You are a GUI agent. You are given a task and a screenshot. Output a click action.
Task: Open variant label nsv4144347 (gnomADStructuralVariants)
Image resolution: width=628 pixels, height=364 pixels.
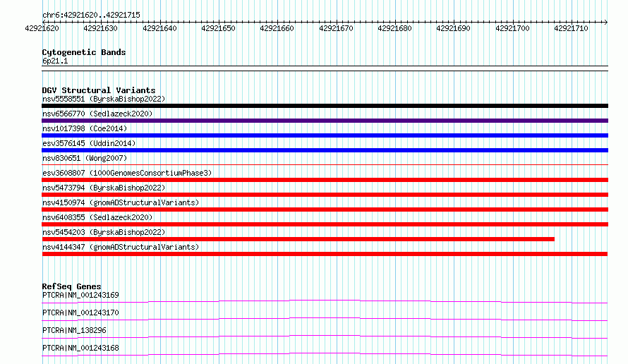pyautogui.click(x=121, y=247)
